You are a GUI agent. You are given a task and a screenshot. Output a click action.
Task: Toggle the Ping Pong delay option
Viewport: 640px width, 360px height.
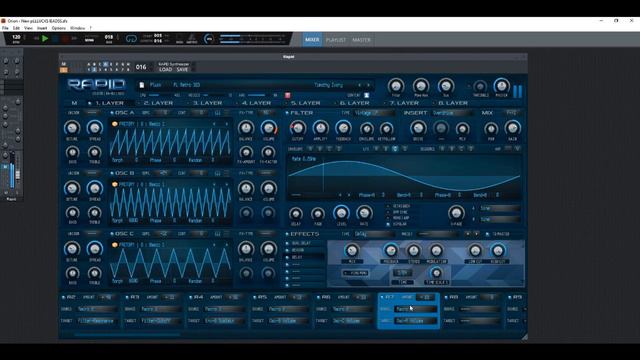pyautogui.click(x=356, y=273)
